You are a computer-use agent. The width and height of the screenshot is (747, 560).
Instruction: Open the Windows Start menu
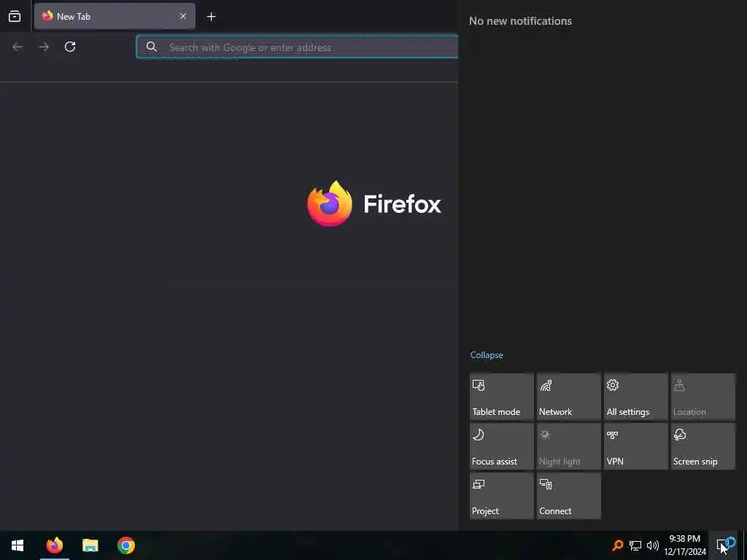pos(18,545)
